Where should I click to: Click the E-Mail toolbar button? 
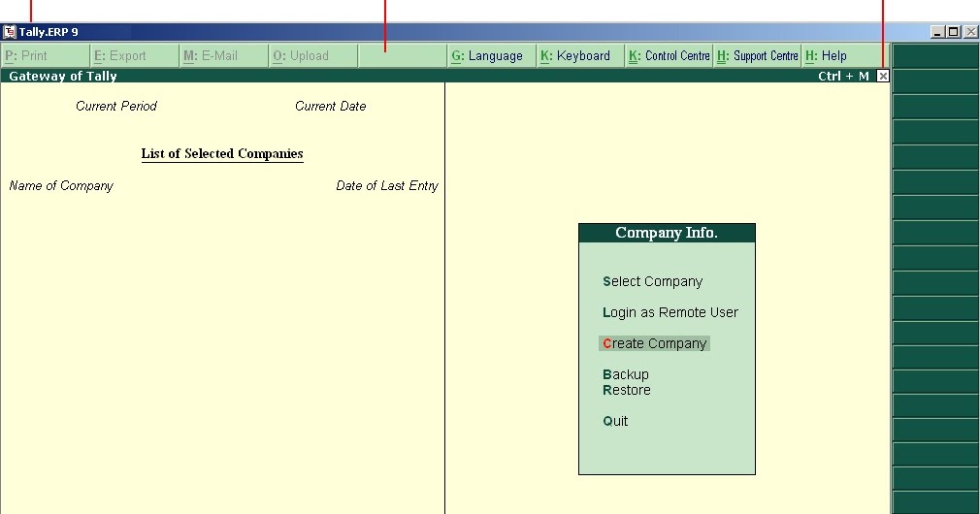[x=224, y=55]
